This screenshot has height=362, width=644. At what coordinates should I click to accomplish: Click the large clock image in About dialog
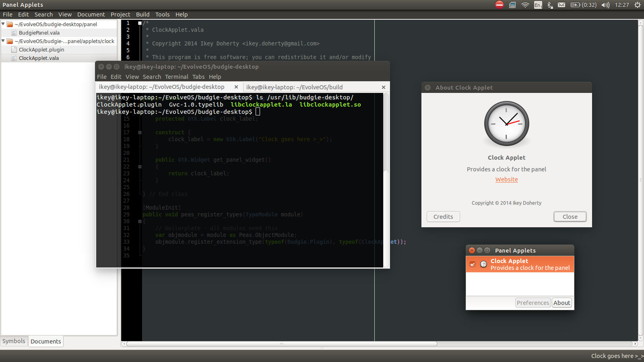(506, 123)
